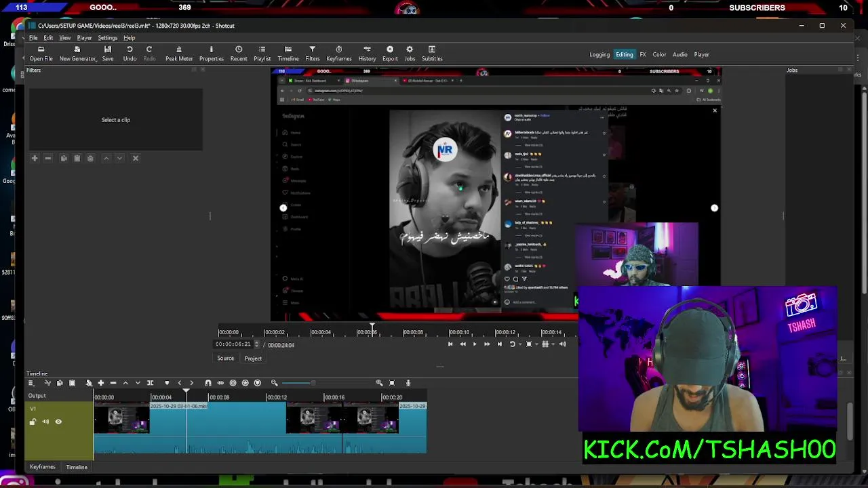The image size is (868, 488).
Task: Click timeline plus append button
Action: point(101,383)
